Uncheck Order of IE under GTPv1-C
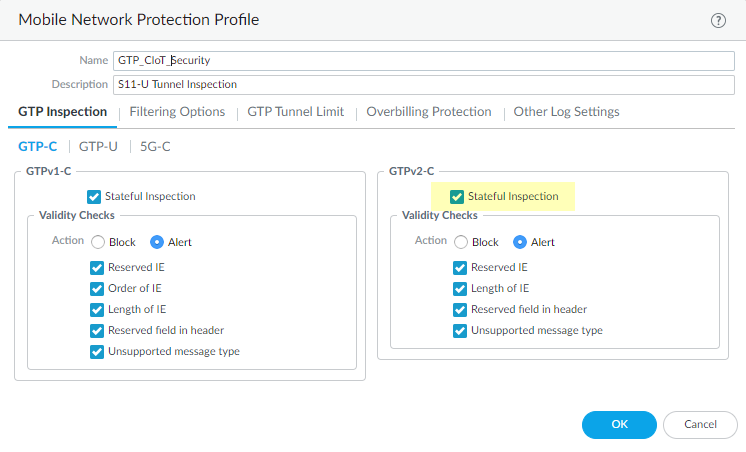The height and width of the screenshot is (452, 746). pyautogui.click(x=97, y=288)
